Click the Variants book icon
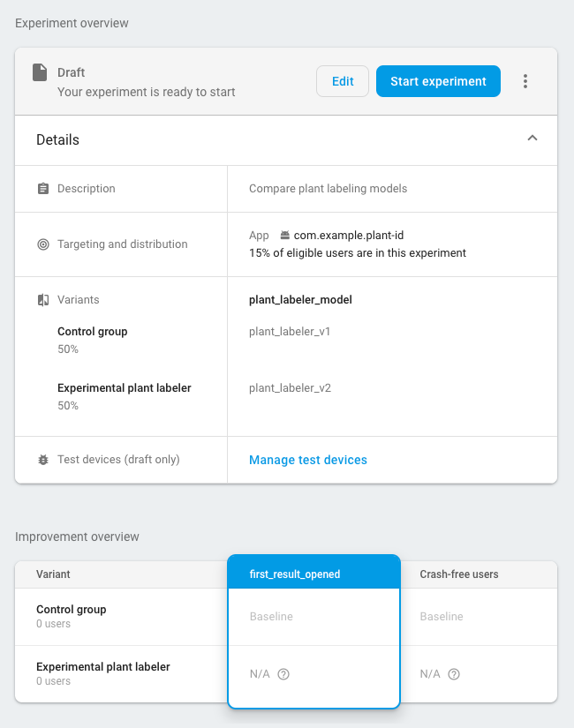The width and height of the screenshot is (574, 728). pyautogui.click(x=43, y=299)
